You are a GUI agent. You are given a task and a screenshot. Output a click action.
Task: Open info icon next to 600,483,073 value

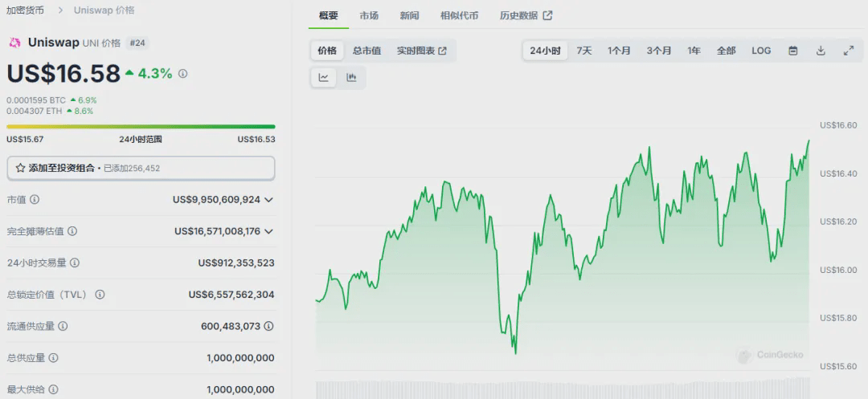click(268, 326)
